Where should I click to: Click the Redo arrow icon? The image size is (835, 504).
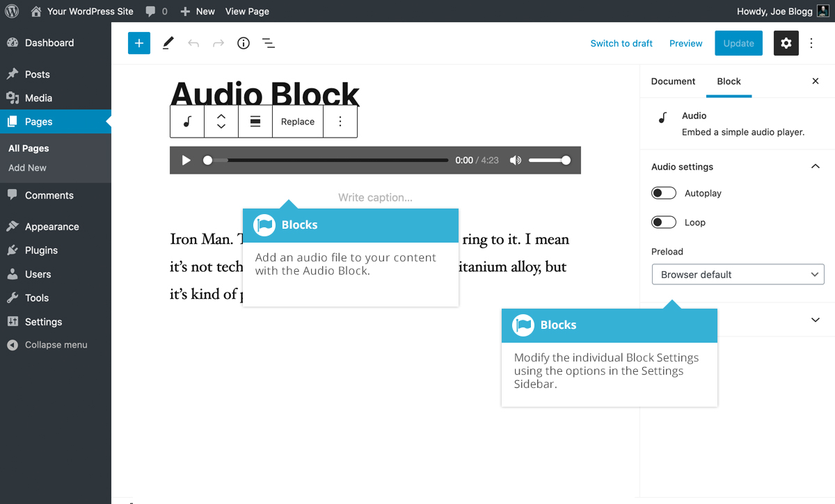point(218,42)
